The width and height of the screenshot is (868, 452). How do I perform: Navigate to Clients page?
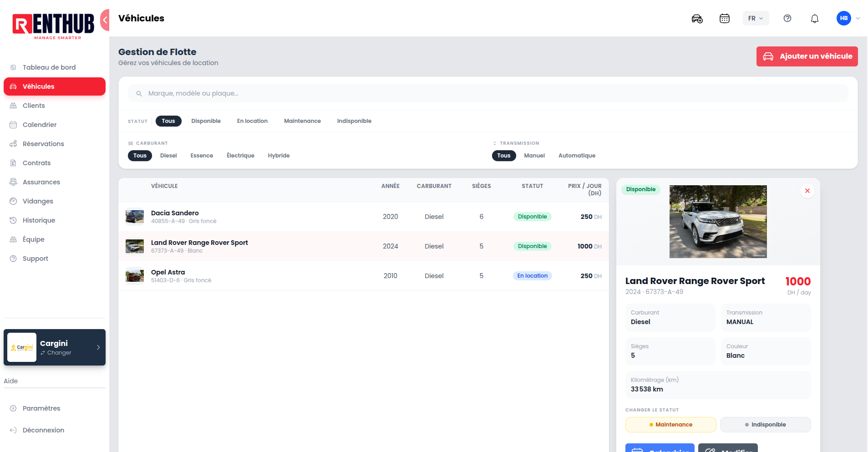55,106
